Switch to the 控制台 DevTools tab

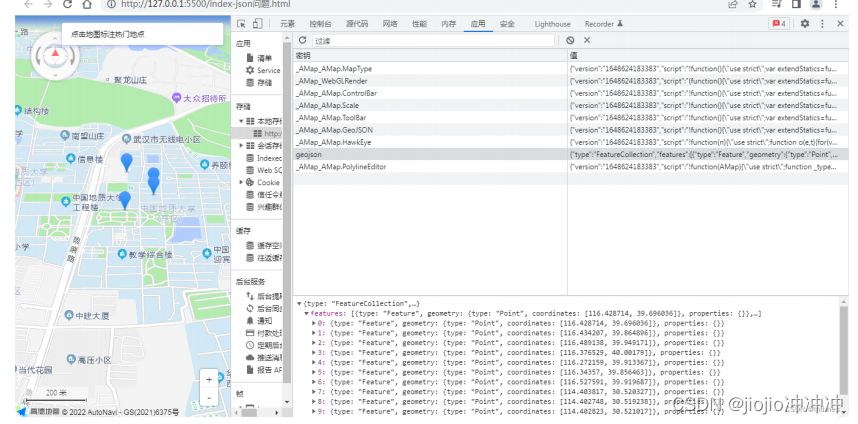320,24
